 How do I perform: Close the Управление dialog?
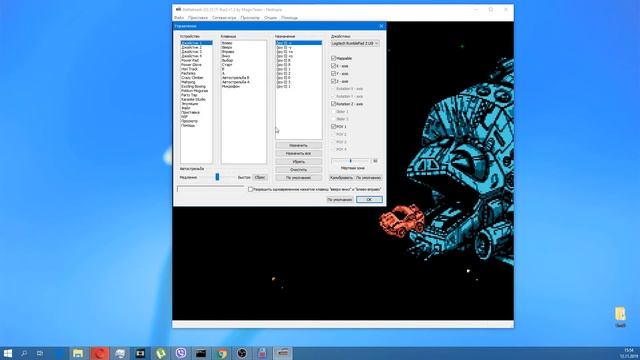381,26
